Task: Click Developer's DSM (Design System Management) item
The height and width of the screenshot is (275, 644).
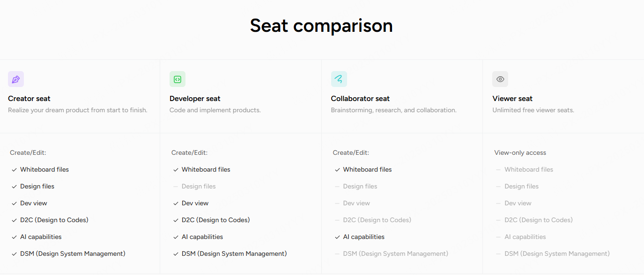Action: coord(234,253)
